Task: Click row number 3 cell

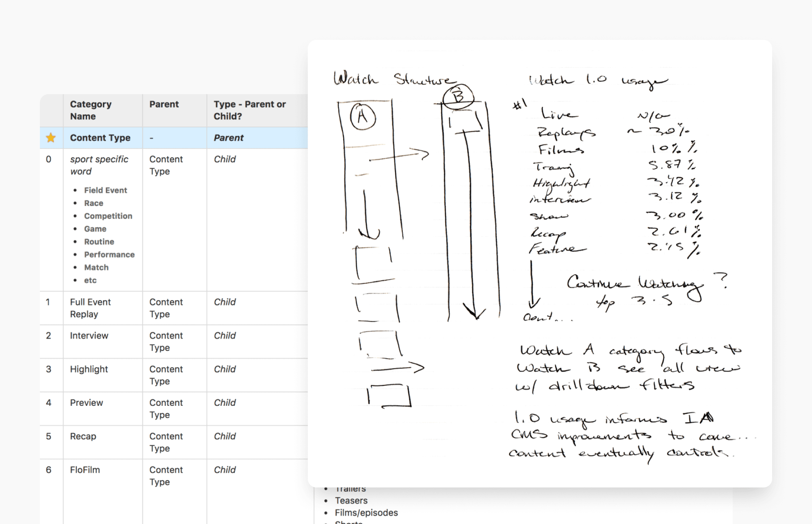Action: point(49,369)
